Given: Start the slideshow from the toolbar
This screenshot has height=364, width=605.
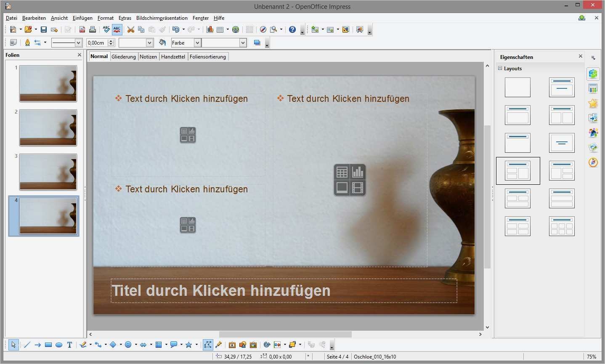Looking at the screenshot, I should click(x=360, y=29).
